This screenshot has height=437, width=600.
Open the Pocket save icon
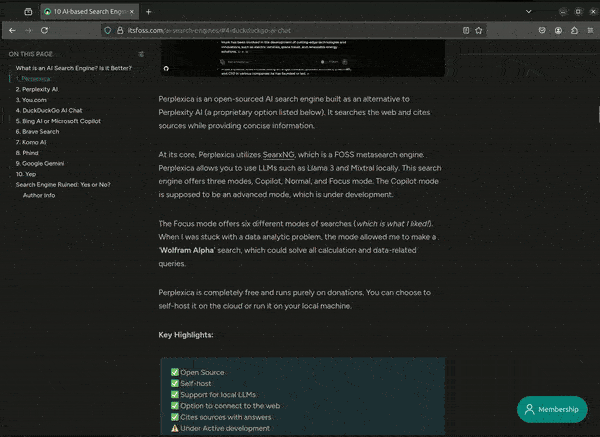pyautogui.click(x=542, y=31)
